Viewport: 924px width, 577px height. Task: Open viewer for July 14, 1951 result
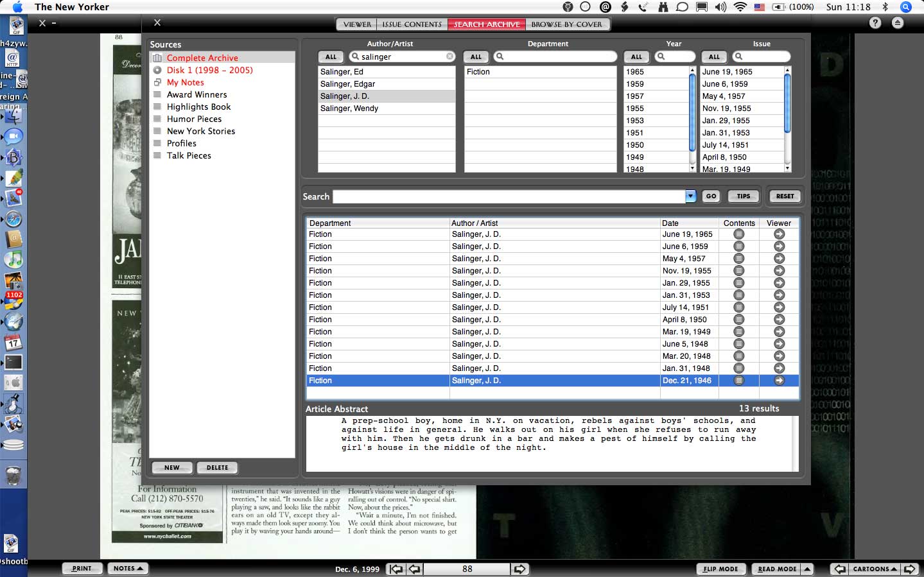(x=779, y=307)
